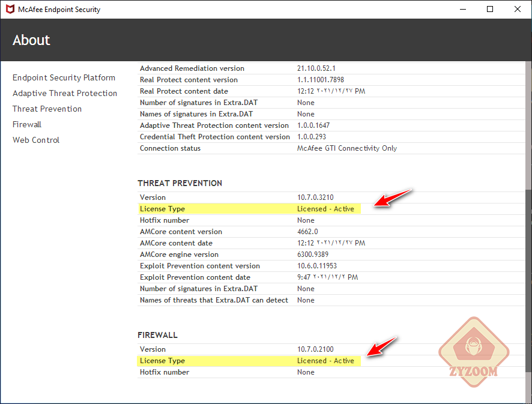Close the McAfee Endpoint Security window
The width and height of the screenshot is (532, 404).
(518, 9)
